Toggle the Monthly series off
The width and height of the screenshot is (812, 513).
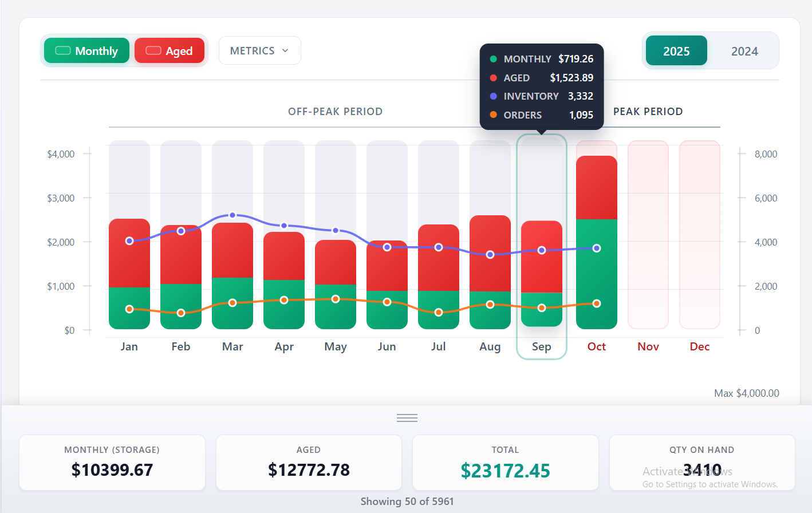[x=86, y=50]
